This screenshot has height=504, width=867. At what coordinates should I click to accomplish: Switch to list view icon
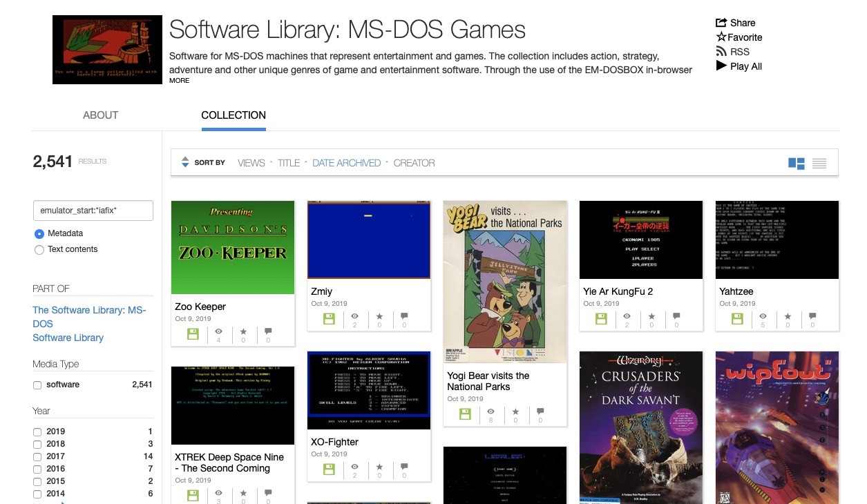click(819, 164)
